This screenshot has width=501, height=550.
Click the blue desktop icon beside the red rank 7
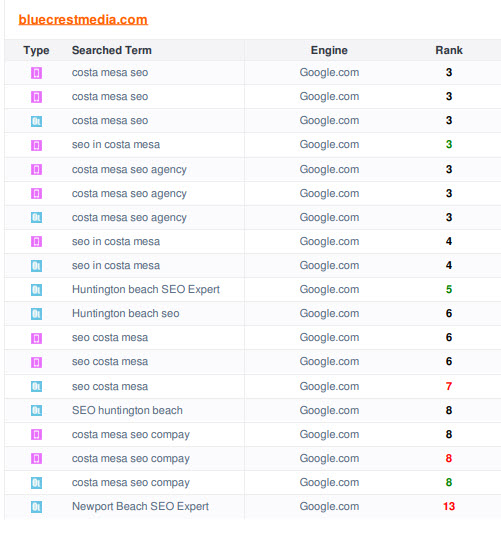pyautogui.click(x=36, y=387)
